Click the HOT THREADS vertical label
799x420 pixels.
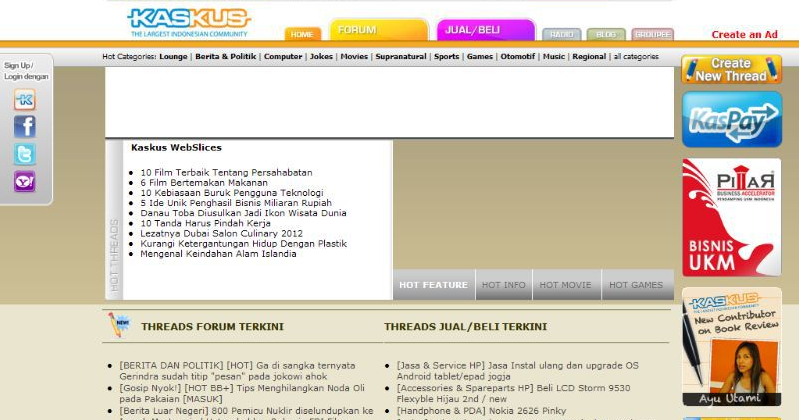coord(114,255)
